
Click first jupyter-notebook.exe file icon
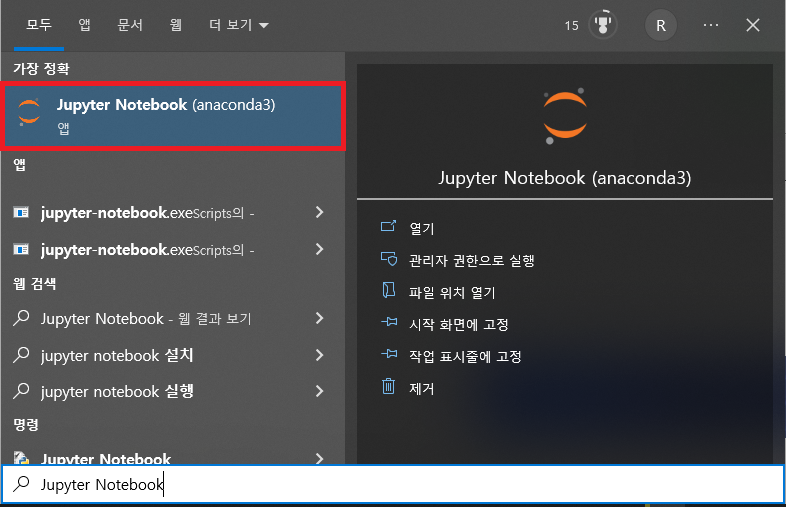pos(21,213)
